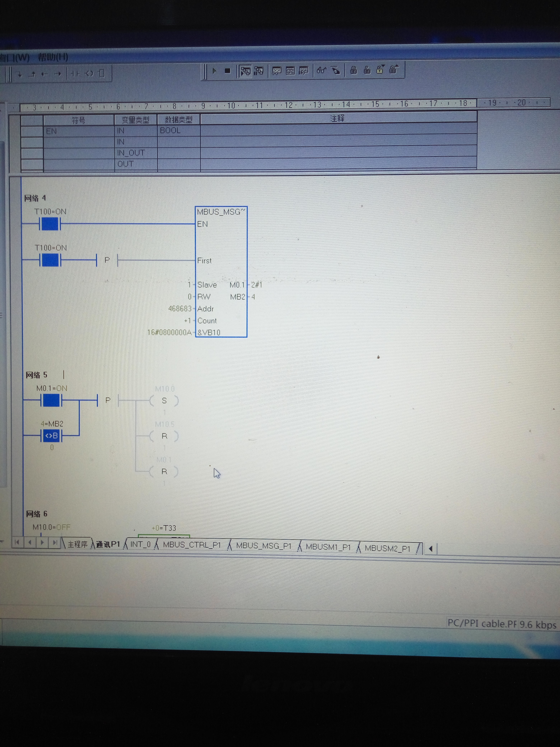The image size is (560, 747).
Task: Insert a Box instruction
Action: click(102, 73)
